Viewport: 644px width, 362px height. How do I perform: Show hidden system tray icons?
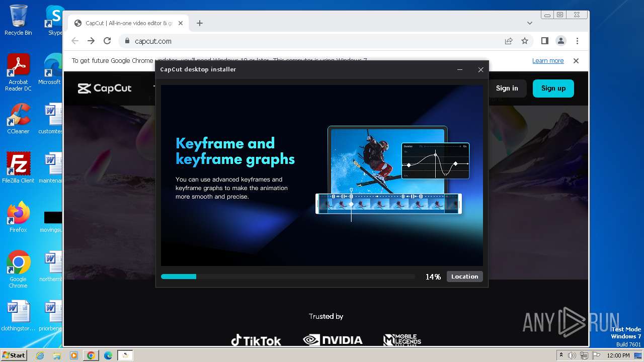(x=561, y=355)
